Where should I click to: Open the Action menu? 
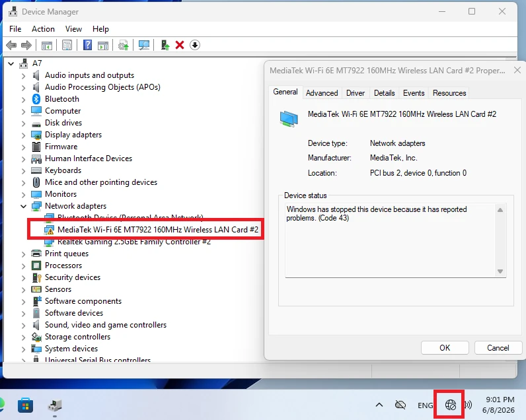pos(43,29)
